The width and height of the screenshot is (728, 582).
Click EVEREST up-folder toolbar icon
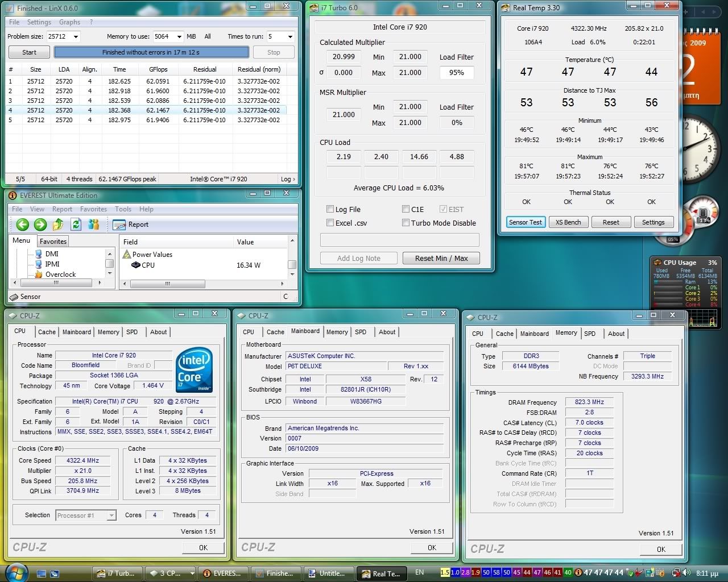point(58,225)
